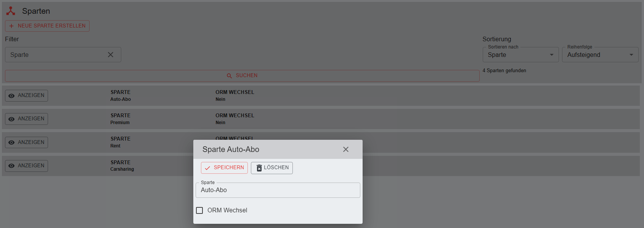Enable the ORM Wechsel checkbox
Viewport: 644px width, 228px height.
199,210
